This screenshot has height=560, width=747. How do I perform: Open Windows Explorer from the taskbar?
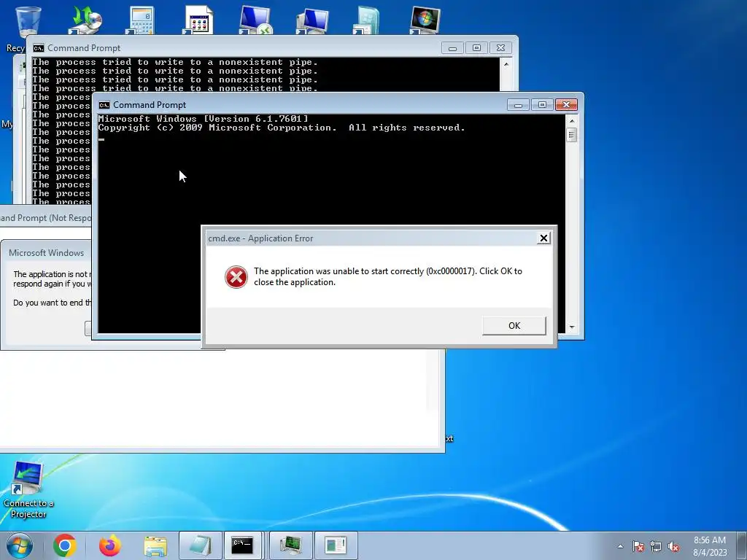155,546
